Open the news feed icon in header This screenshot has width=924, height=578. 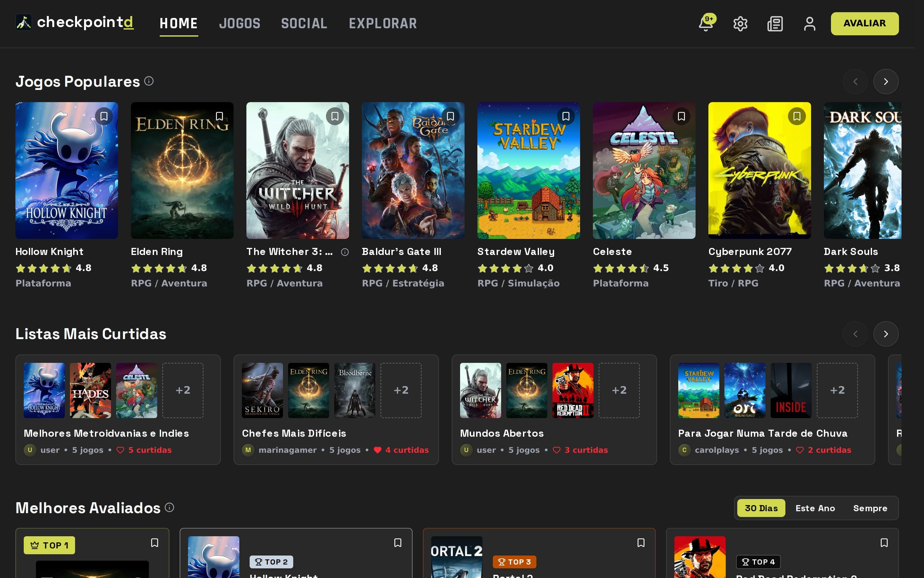coord(775,24)
